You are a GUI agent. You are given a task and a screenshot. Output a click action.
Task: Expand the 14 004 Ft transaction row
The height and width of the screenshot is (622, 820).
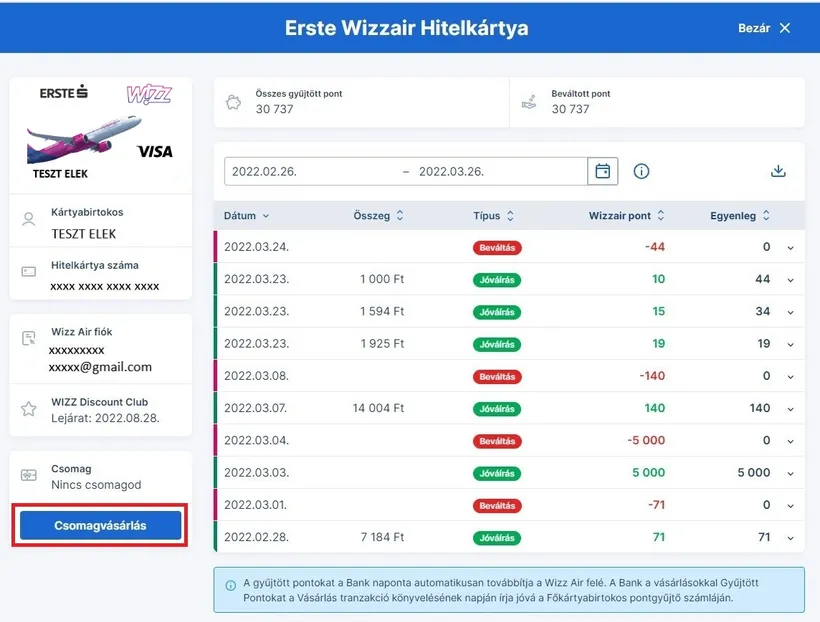coord(790,408)
